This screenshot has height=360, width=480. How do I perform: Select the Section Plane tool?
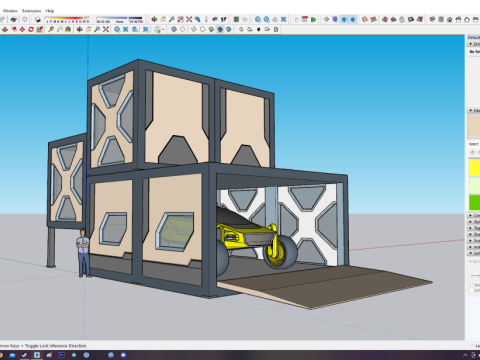[326, 19]
